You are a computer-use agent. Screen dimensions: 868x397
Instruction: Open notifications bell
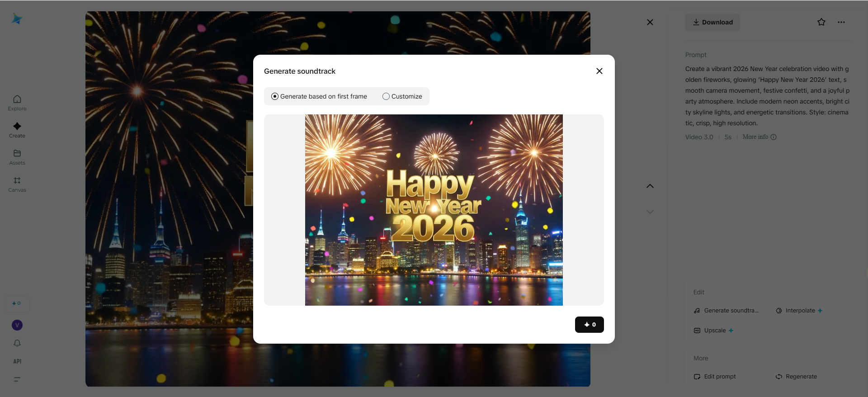(17, 343)
